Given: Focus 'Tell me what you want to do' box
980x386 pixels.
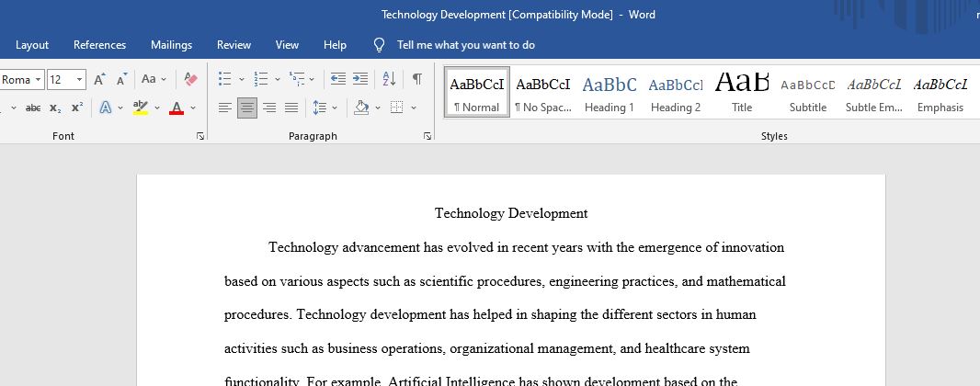Looking at the screenshot, I should tap(465, 45).
